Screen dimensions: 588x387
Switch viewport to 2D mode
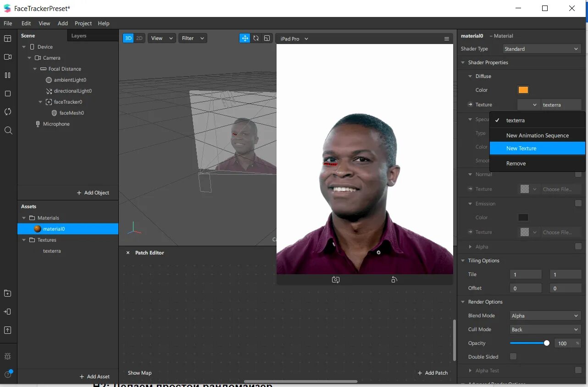pos(139,39)
